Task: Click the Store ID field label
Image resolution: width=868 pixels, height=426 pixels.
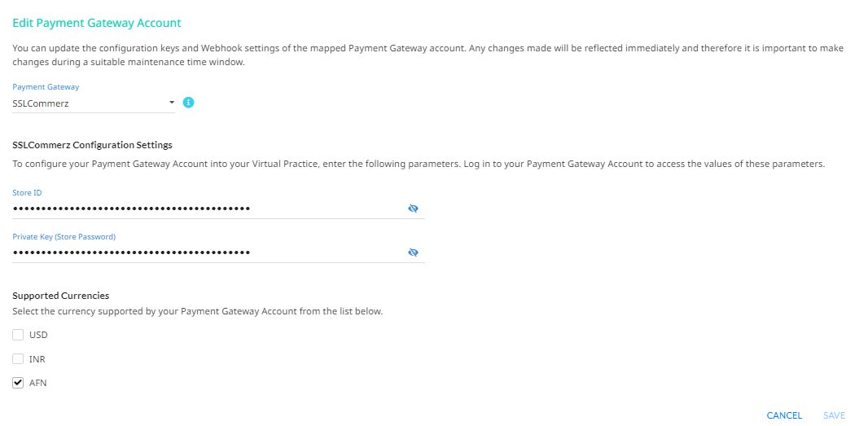Action: [x=27, y=193]
